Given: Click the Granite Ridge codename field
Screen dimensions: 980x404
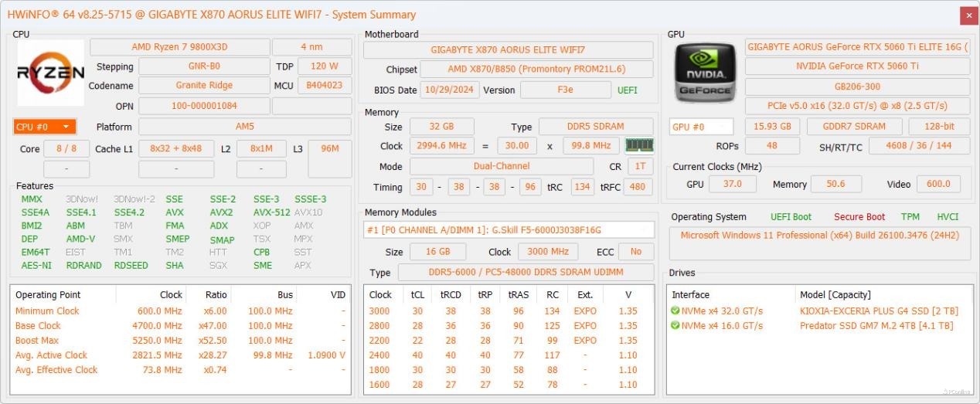Looking at the screenshot, I should 204,86.
